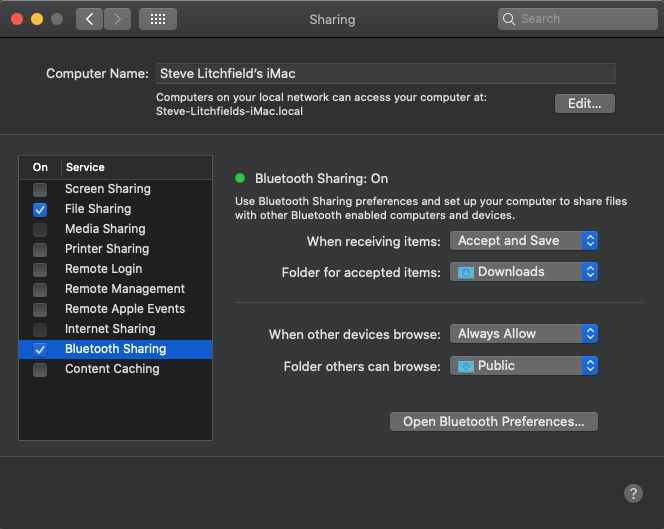Click the Edit... button
Screen dimensions: 664x529
point(585,104)
